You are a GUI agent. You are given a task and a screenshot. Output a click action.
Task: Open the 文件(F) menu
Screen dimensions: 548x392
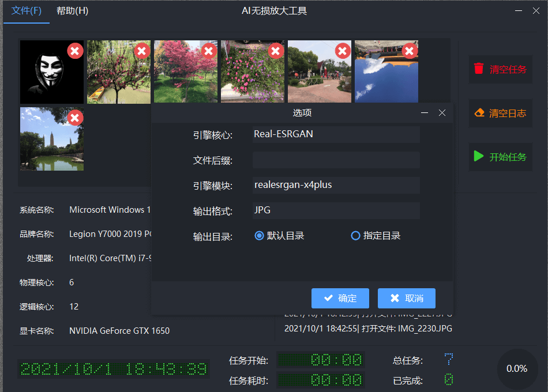[x=27, y=11]
